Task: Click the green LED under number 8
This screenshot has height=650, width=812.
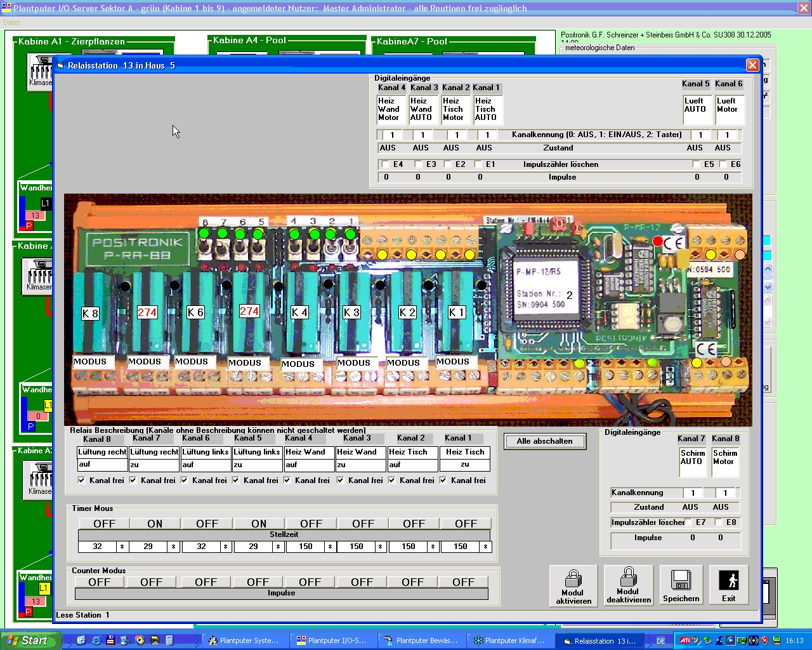Action: click(x=204, y=234)
